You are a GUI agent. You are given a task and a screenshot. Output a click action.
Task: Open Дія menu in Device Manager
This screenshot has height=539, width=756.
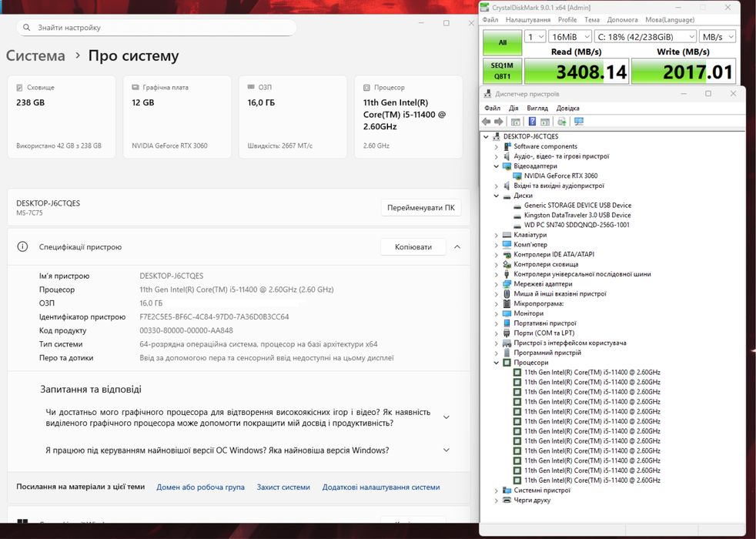coord(513,108)
